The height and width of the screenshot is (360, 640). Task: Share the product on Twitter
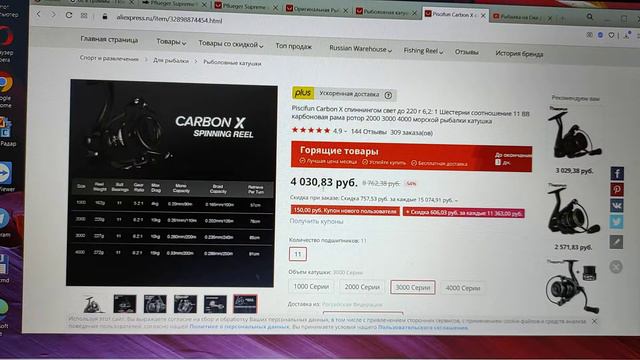[x=617, y=222]
